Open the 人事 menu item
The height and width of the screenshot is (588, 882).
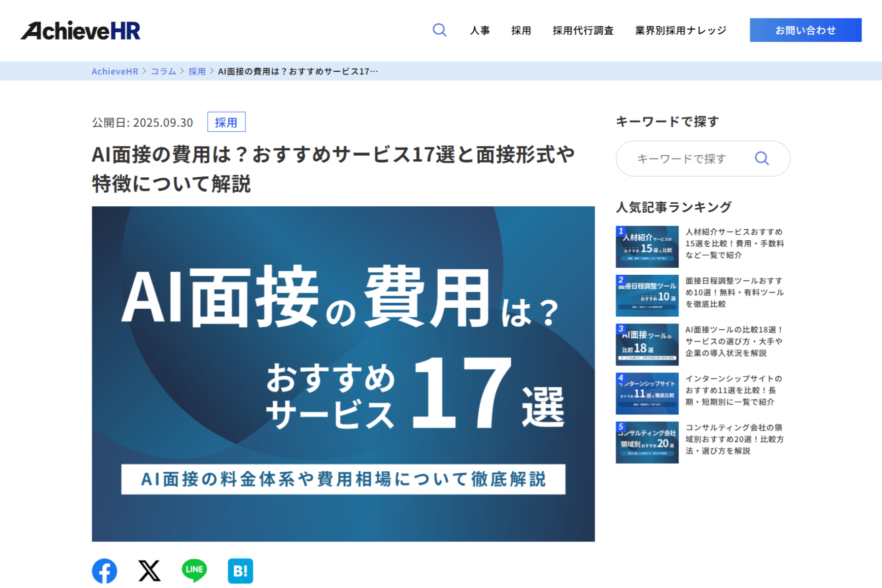pyautogui.click(x=480, y=30)
